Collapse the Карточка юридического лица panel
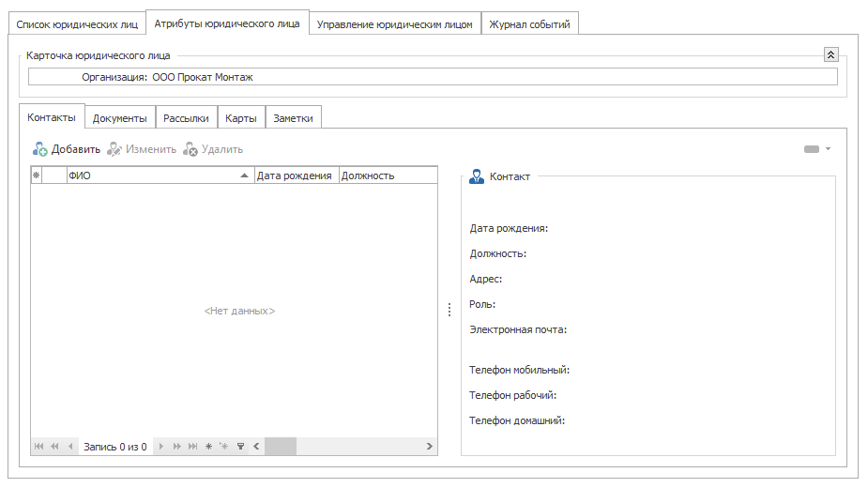Image resolution: width=868 pixels, height=488 pixels. (830, 54)
